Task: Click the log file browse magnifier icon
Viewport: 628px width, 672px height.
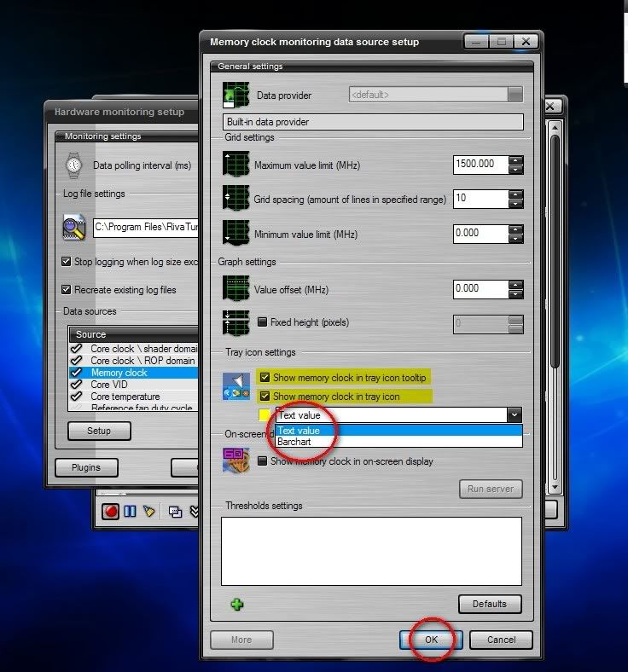Action: point(74,228)
